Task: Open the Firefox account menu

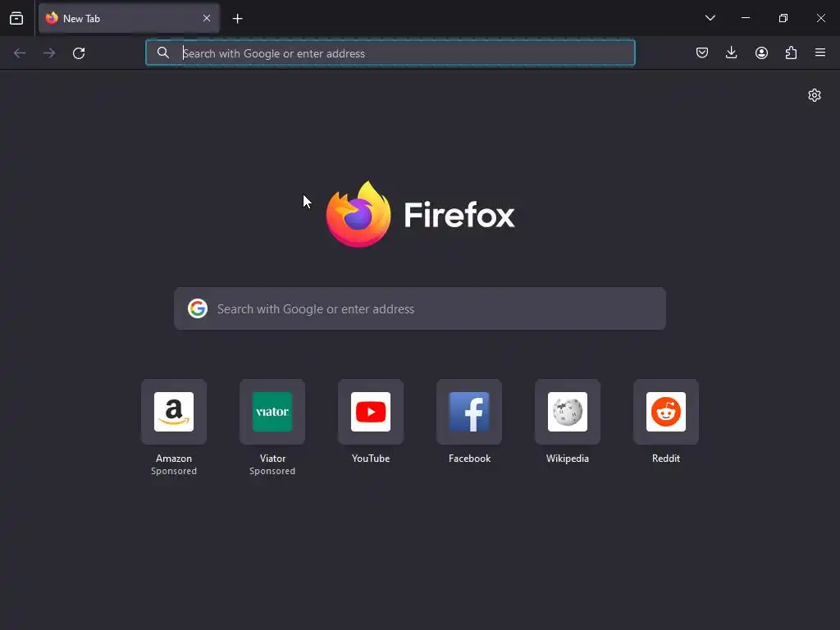Action: tap(761, 52)
